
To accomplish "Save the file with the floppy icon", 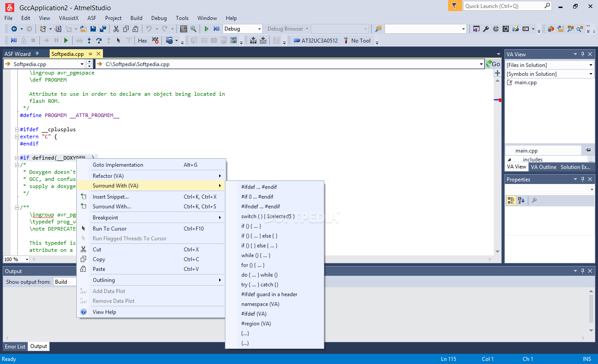I will click(93, 29).
